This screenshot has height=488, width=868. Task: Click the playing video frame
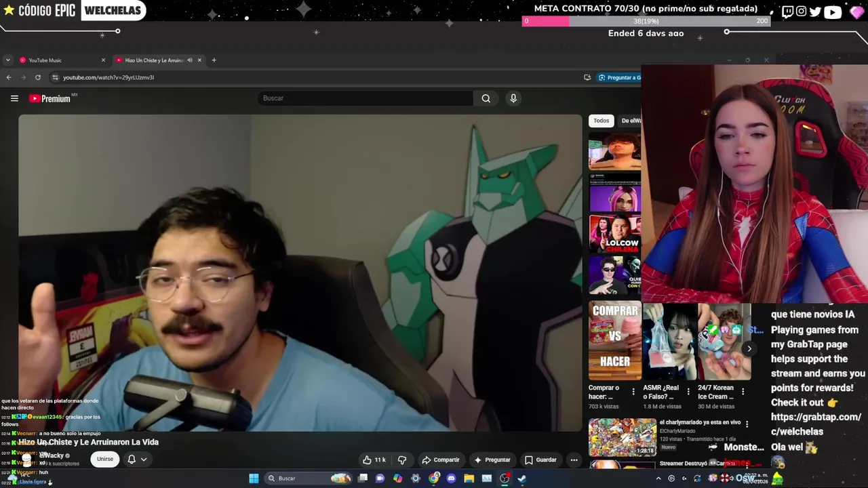pos(300,272)
